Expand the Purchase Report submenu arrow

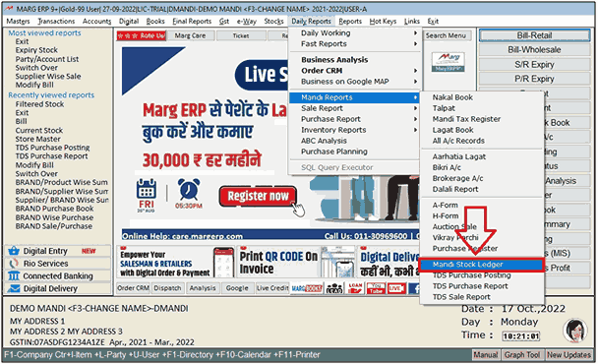415,119
